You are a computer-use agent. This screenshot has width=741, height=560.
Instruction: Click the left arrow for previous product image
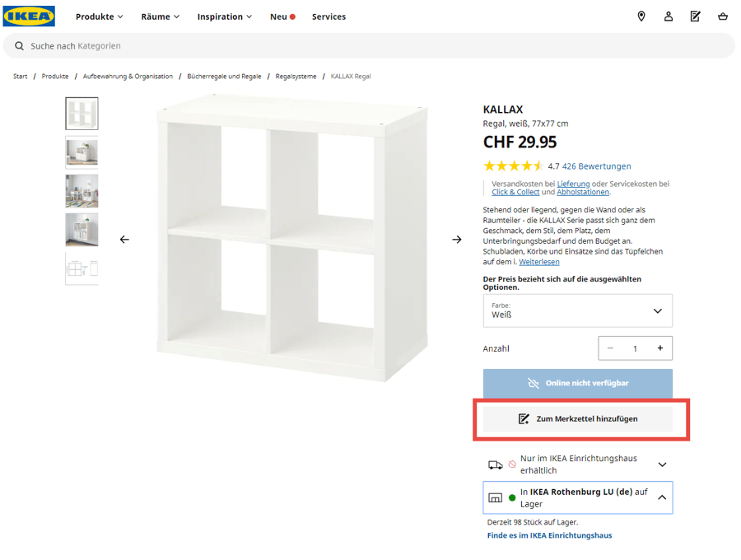tap(124, 239)
